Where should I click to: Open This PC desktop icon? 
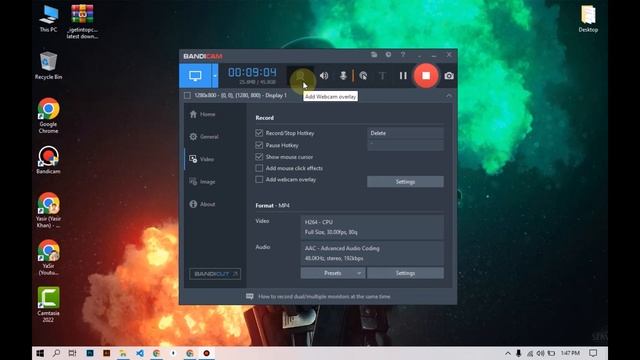[49, 19]
